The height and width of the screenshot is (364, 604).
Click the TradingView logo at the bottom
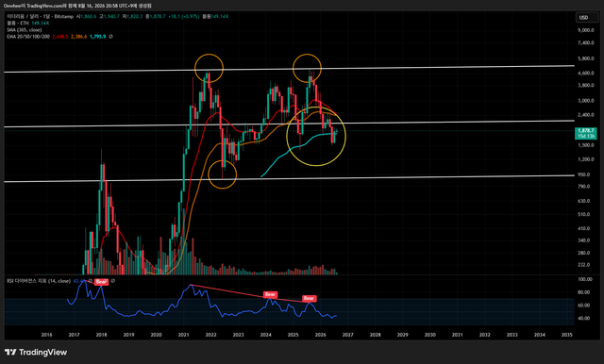pyautogui.click(x=36, y=352)
